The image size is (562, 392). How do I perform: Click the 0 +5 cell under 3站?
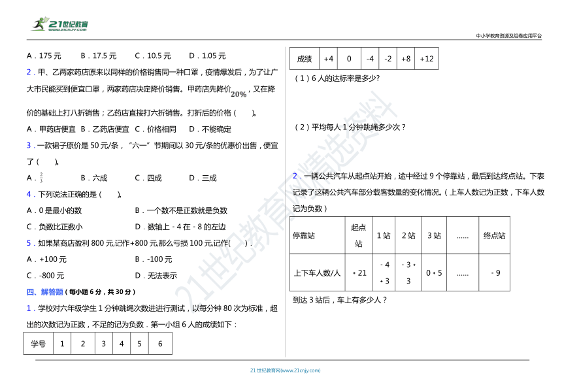(x=434, y=272)
